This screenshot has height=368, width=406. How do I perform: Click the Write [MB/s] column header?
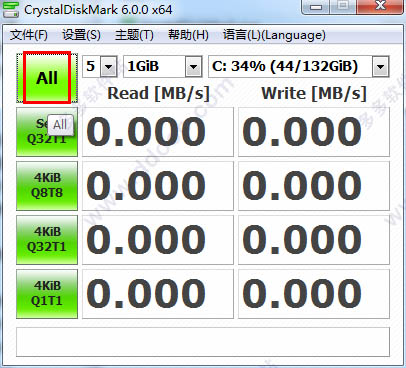(x=314, y=93)
